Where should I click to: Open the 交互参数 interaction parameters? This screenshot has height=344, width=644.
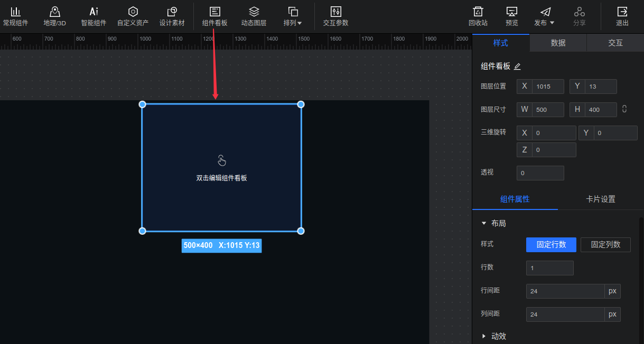click(335, 16)
